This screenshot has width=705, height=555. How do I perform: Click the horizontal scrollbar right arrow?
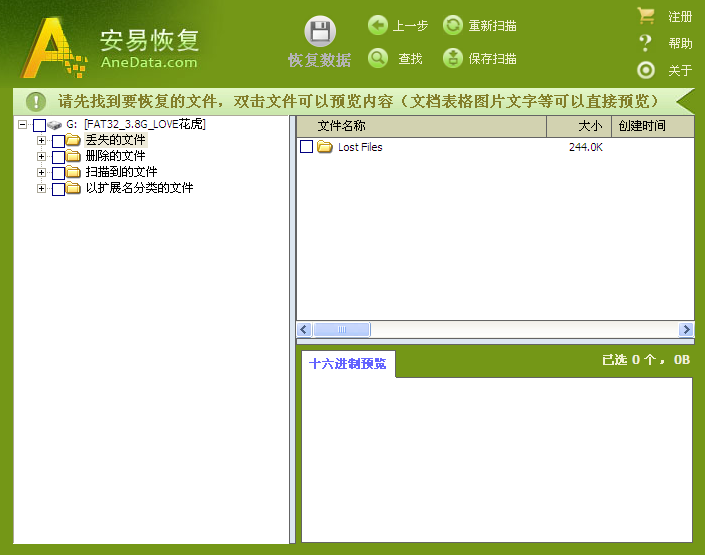[686, 330]
